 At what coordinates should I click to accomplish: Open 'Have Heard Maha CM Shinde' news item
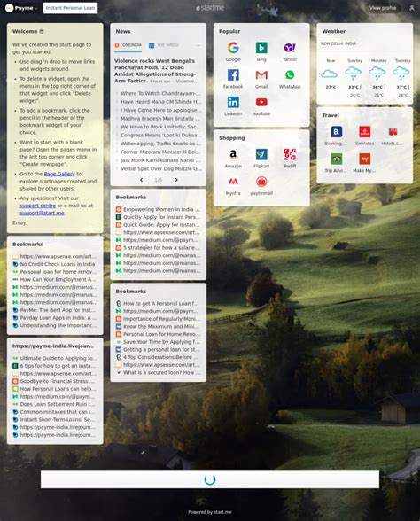161,102
